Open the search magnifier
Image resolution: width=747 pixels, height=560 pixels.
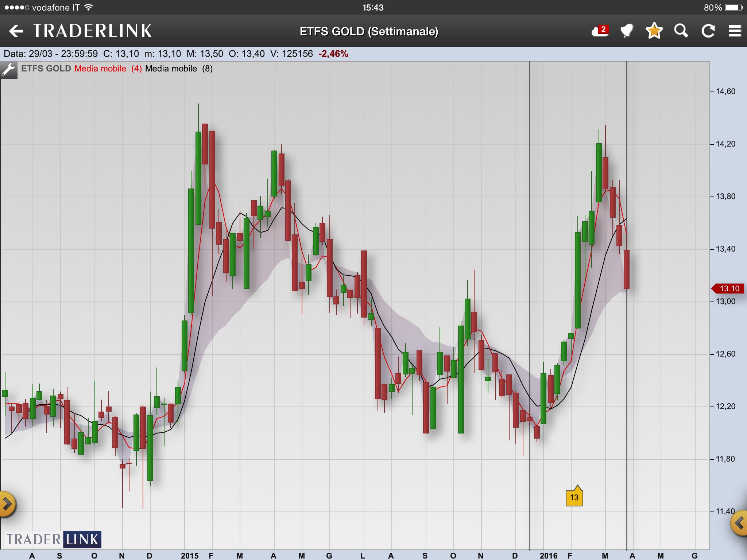click(x=681, y=31)
